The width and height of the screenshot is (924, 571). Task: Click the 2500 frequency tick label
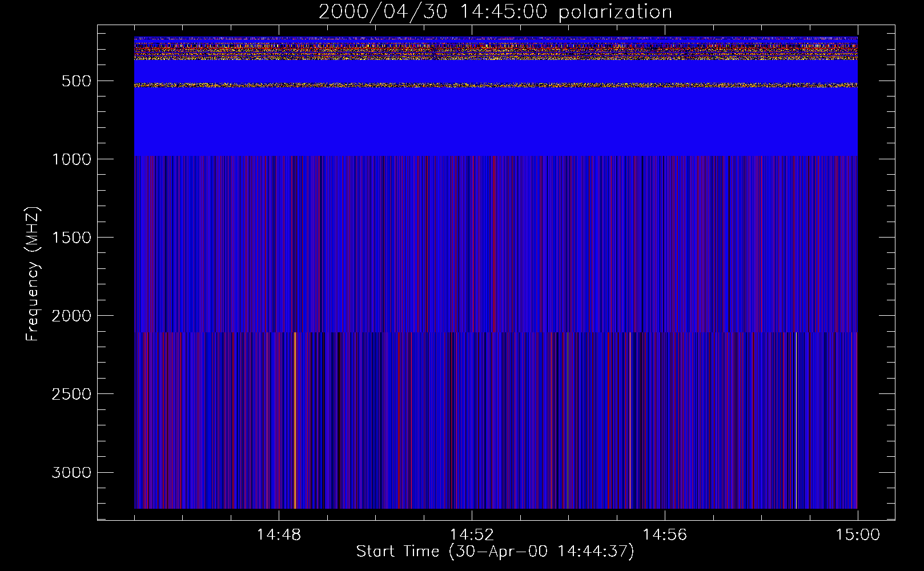tap(71, 394)
